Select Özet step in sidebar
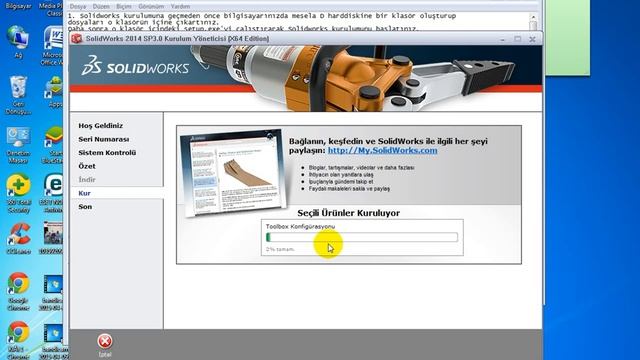 pos(87,166)
